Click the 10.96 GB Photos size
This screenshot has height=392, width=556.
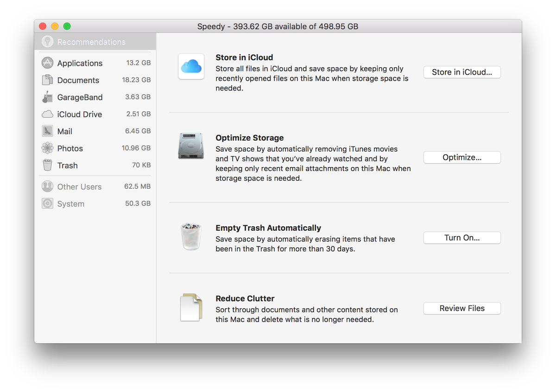137,148
